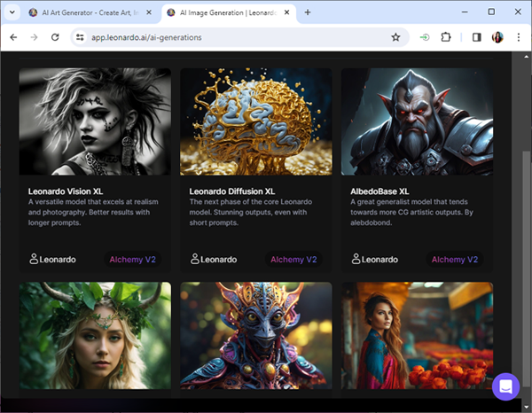This screenshot has width=532, height=413.
Task: Close the AI Image Generation tab
Action: click(x=286, y=12)
